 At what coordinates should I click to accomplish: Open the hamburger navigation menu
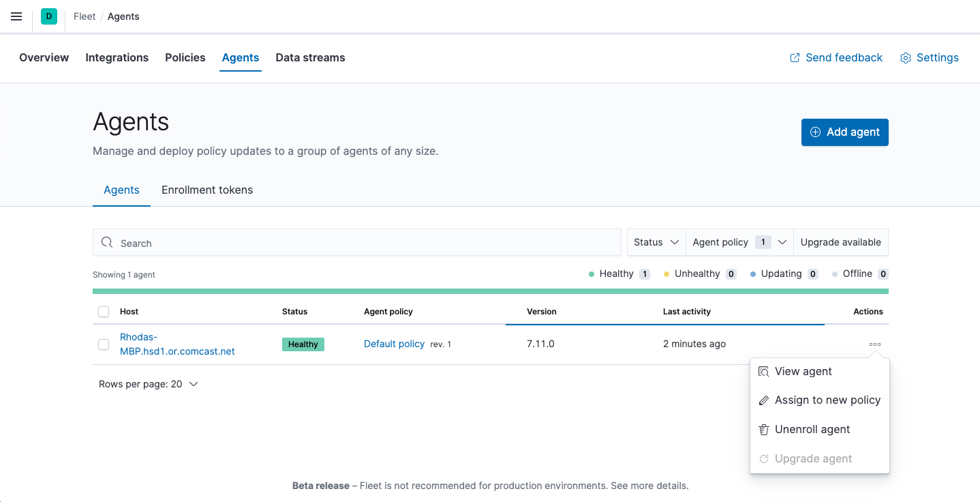point(16,16)
